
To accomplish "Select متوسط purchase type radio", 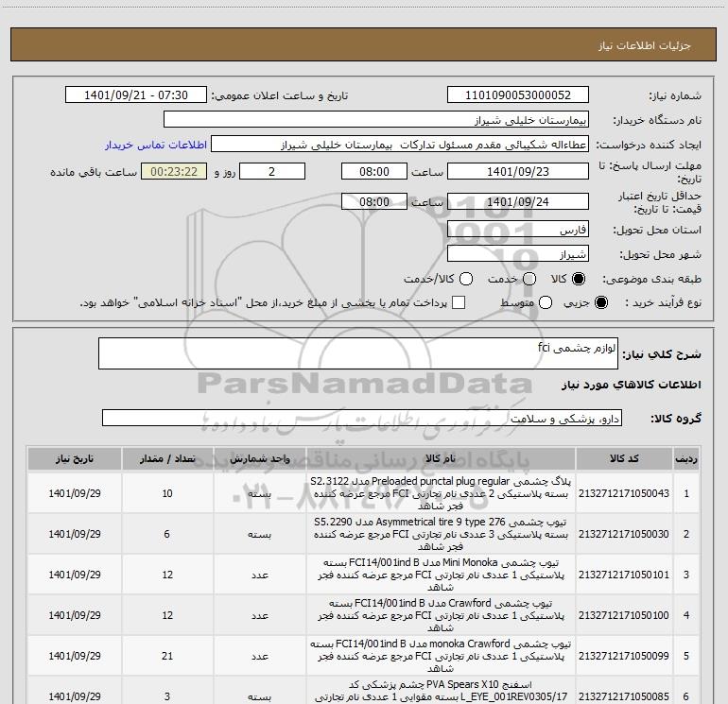I will click(x=546, y=302).
